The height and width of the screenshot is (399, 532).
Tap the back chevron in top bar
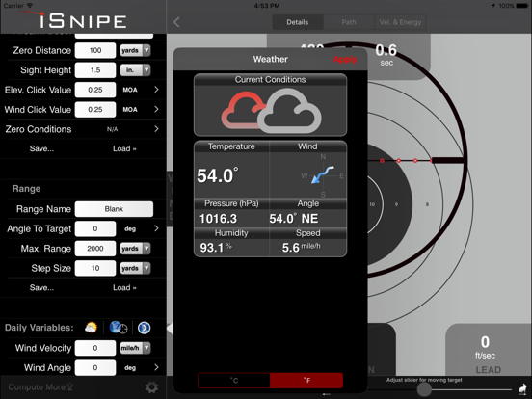176,22
